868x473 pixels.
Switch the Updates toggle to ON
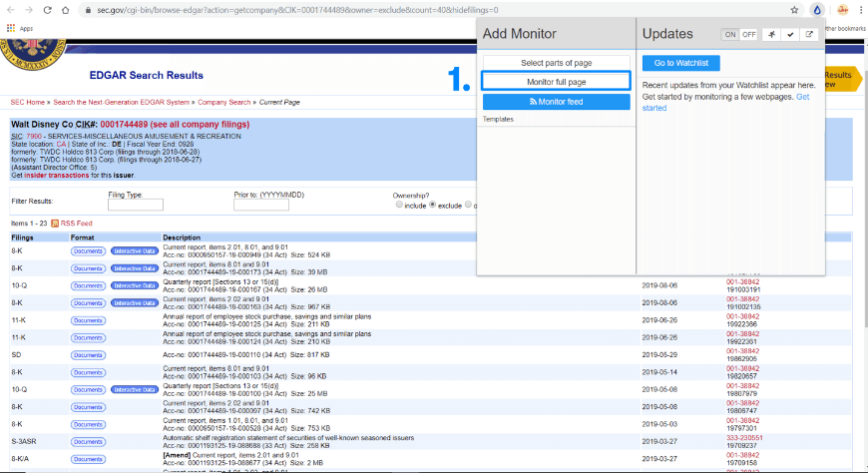click(729, 34)
